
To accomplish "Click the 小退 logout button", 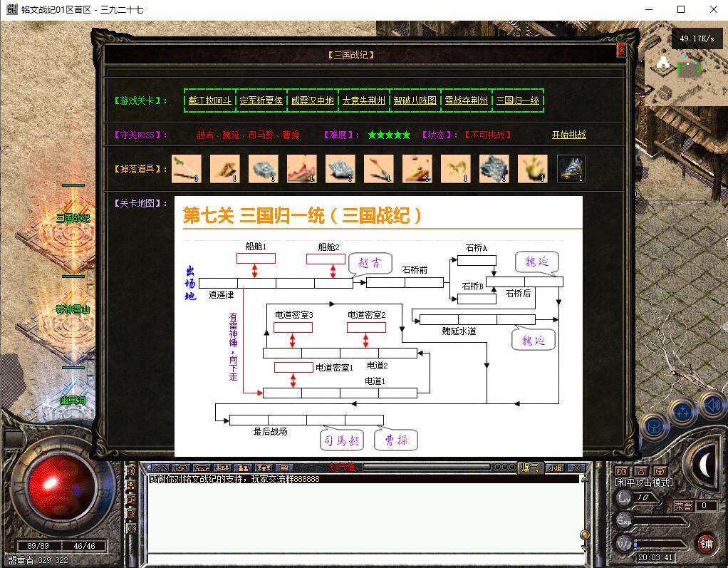I will [x=554, y=468].
